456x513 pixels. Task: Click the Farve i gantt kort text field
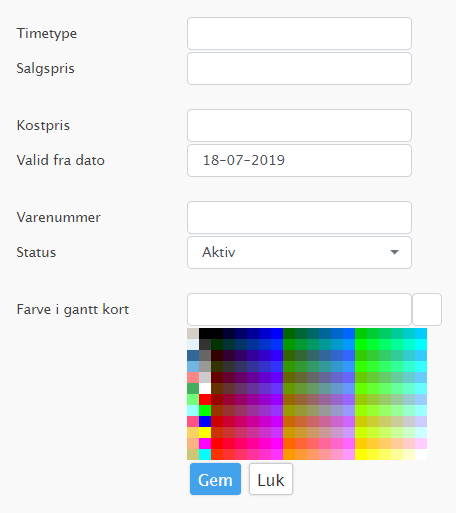tap(299, 310)
